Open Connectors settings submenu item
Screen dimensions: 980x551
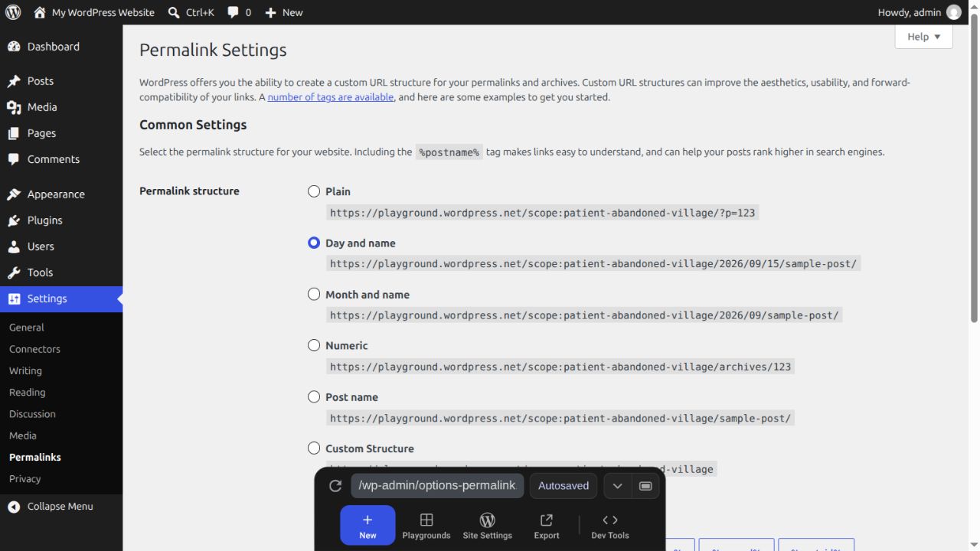34,349
